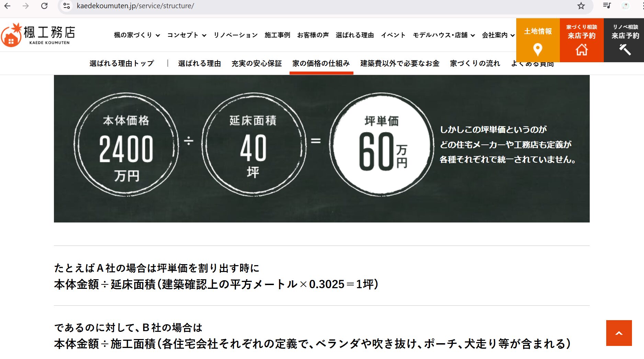The height and width of the screenshot is (359, 644).
Task: Reload the page with refresh icon
Action: point(44,6)
